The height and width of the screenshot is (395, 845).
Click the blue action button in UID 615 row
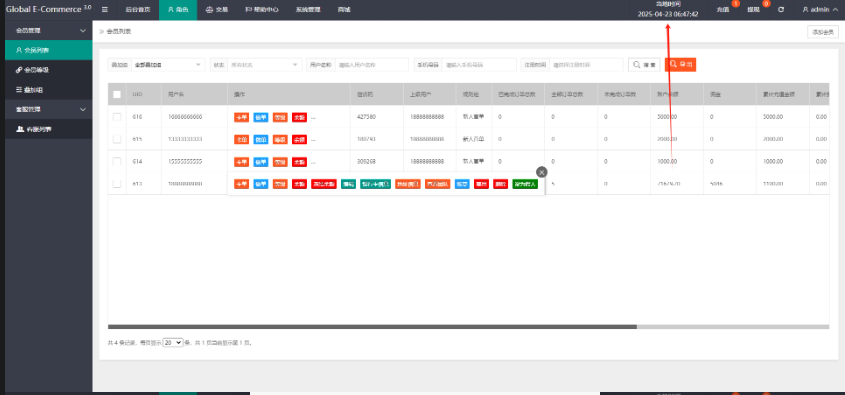pyautogui.click(x=261, y=139)
